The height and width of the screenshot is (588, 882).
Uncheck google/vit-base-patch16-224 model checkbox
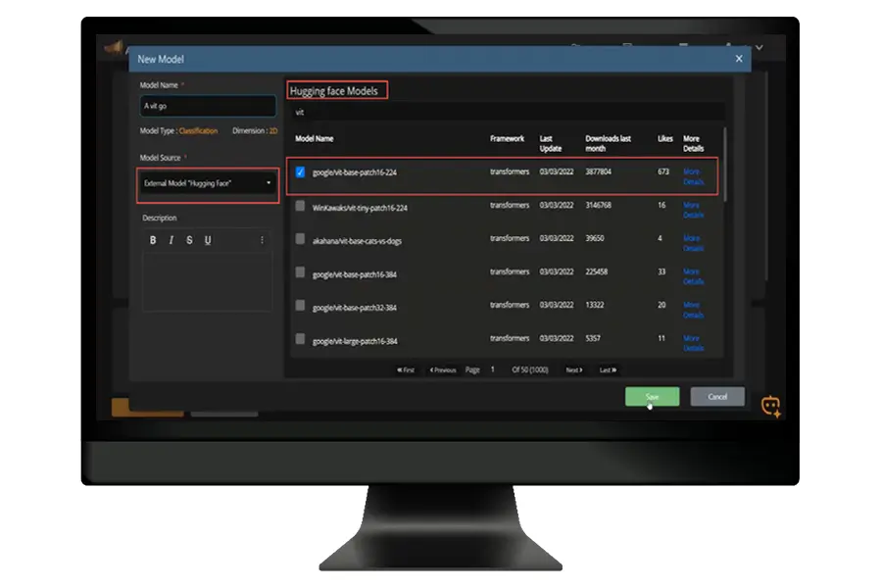pos(301,172)
